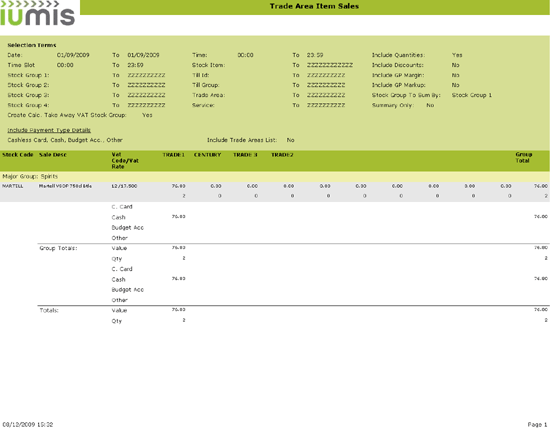Select Martell VSOP sale description
Screen dimensions: 550x430
[x=65, y=186]
